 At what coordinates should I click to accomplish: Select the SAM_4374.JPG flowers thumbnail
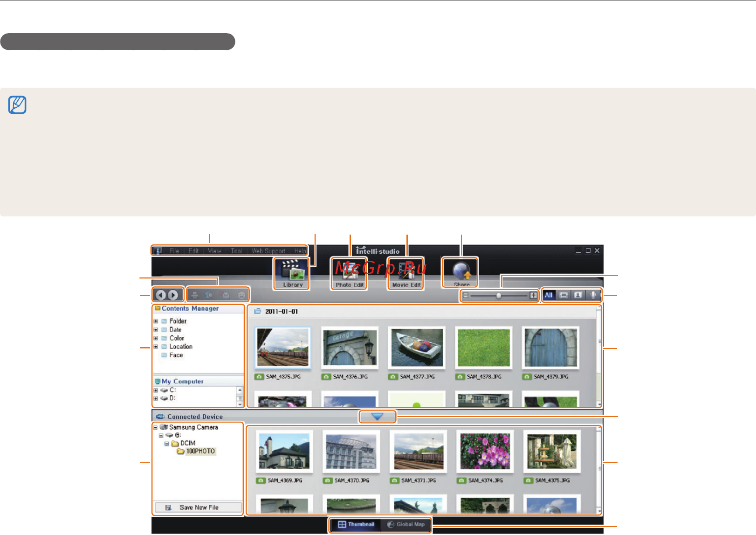click(x=485, y=452)
